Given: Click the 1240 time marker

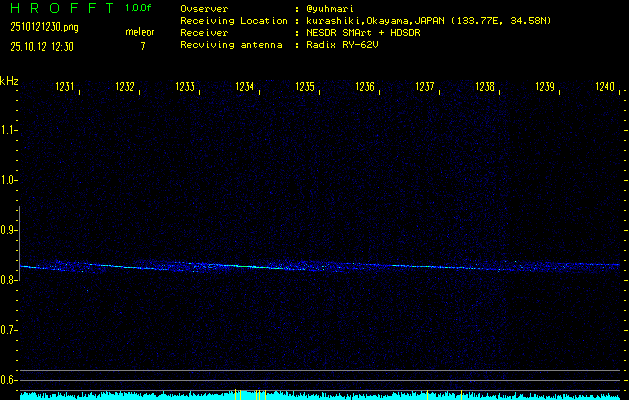Looking at the screenshot, I should 604,88.
